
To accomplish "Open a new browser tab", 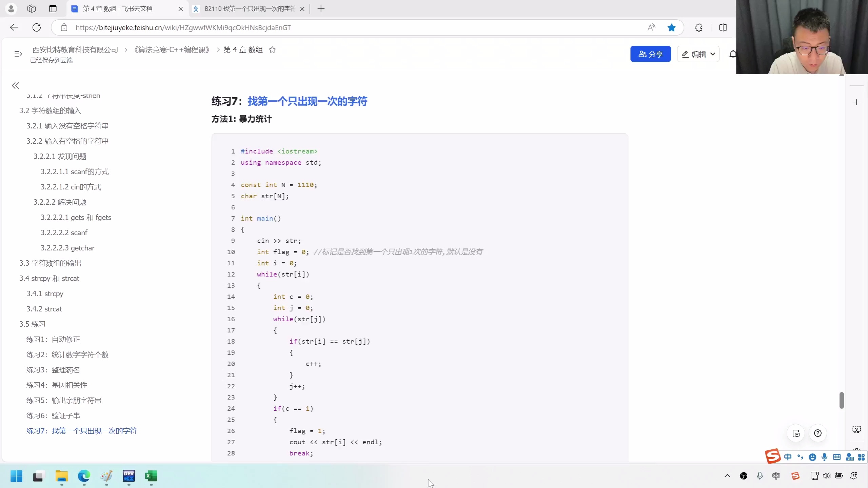I will click(321, 9).
